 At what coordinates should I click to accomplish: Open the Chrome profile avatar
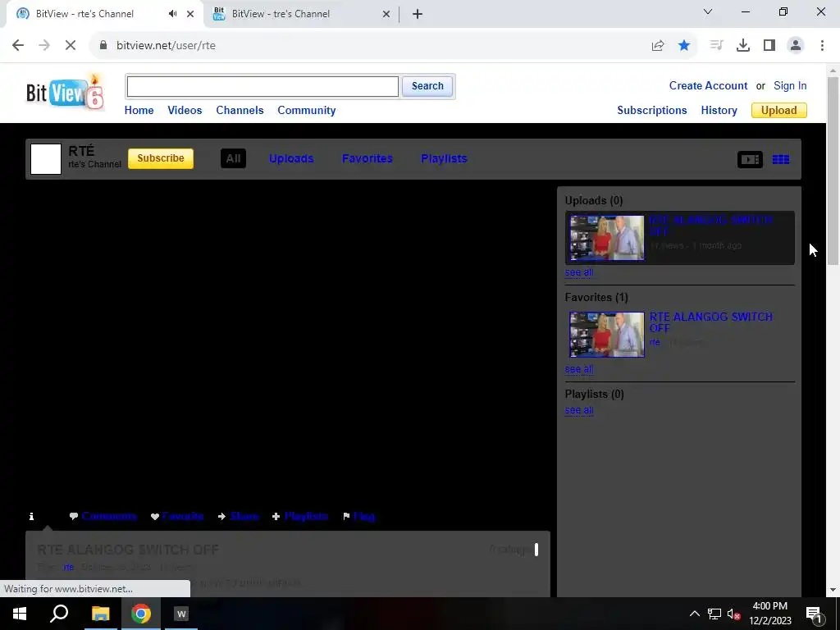click(796, 46)
